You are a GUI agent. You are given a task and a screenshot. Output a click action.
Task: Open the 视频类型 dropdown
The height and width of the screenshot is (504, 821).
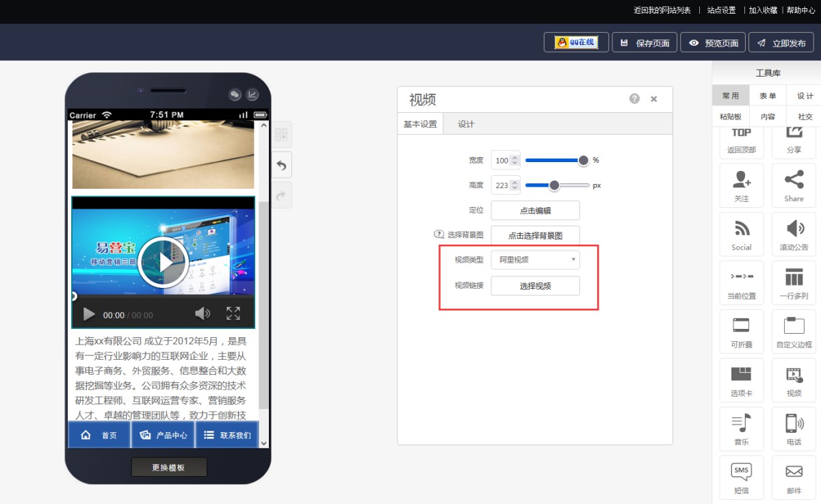[535, 260]
